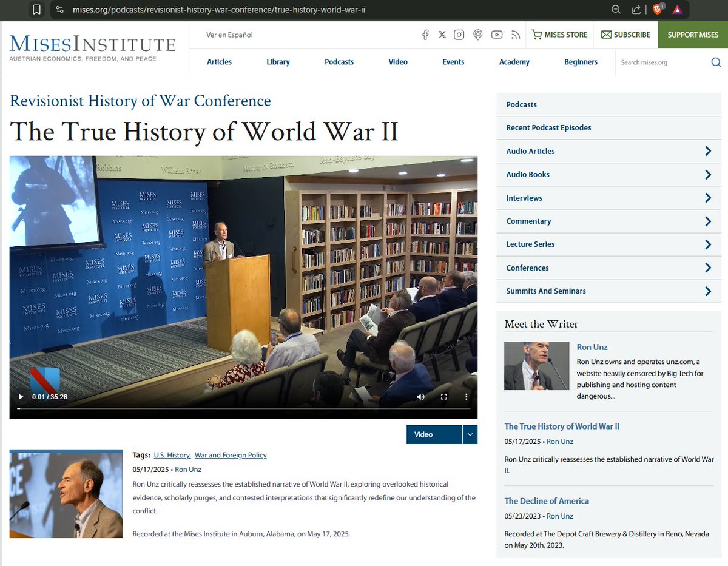Viewport: 728px width, 566px height.
Task: Open the Events menu
Action: [453, 62]
